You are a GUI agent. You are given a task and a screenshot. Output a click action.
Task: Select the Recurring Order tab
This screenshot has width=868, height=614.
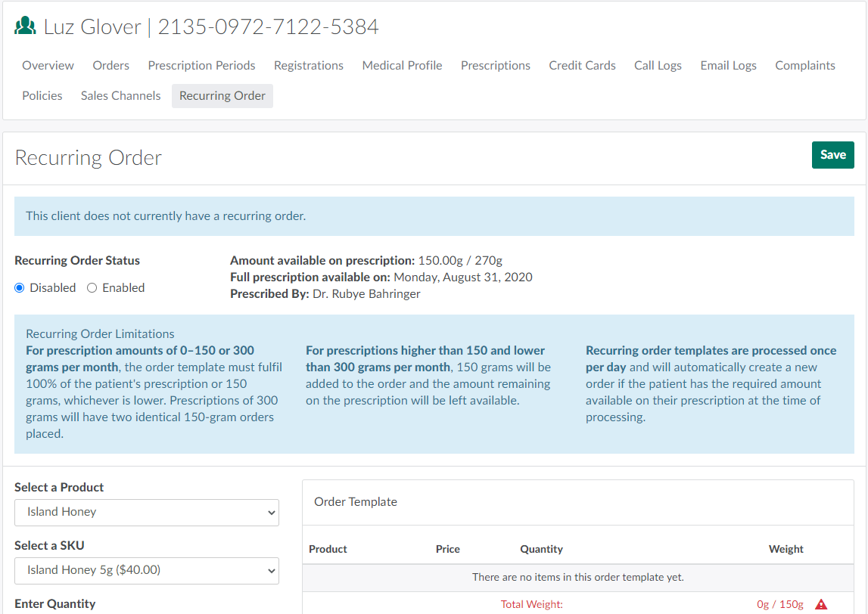tap(222, 96)
